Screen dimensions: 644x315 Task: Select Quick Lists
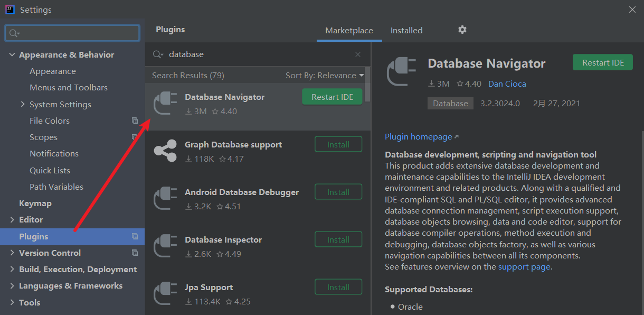coord(50,170)
